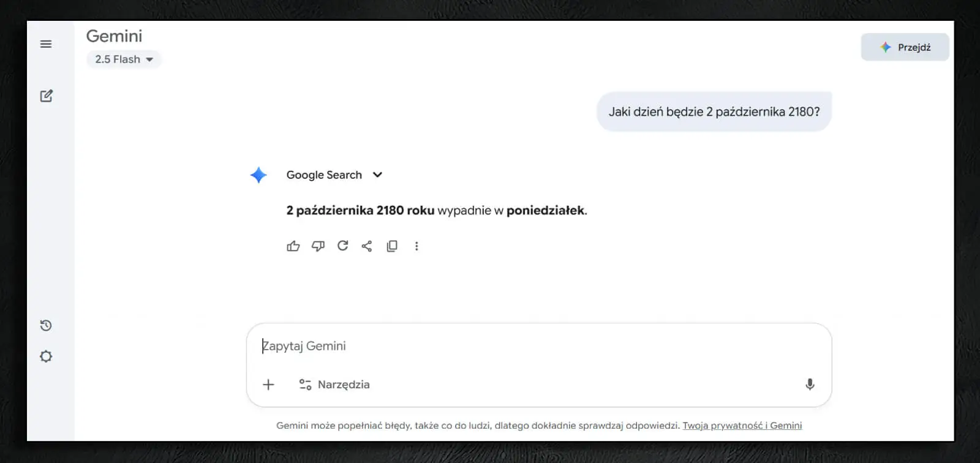The height and width of the screenshot is (463, 980).
Task: Open the 2.5 Flash model dropdown
Action: pyautogui.click(x=124, y=59)
